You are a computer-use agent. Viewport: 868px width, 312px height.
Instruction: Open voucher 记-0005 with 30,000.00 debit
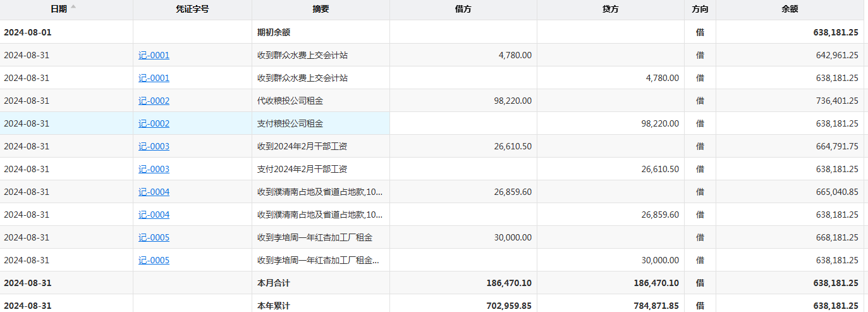pyautogui.click(x=154, y=238)
